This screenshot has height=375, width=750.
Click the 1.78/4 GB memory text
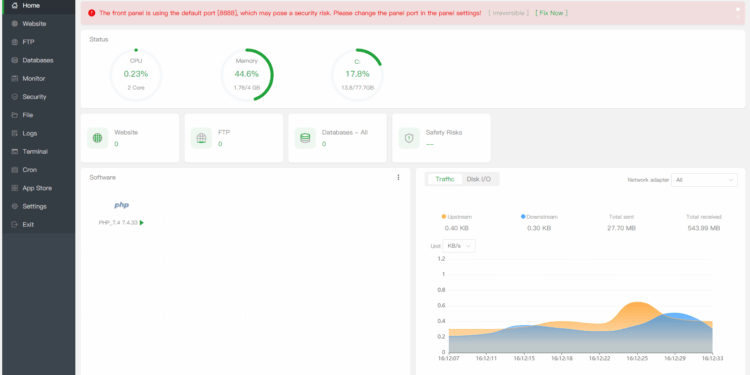[247, 88]
